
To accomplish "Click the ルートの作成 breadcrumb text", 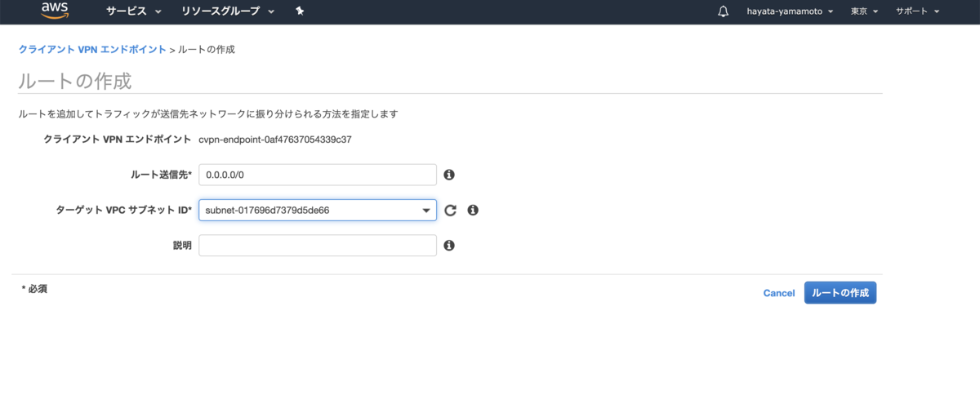I will point(207,50).
